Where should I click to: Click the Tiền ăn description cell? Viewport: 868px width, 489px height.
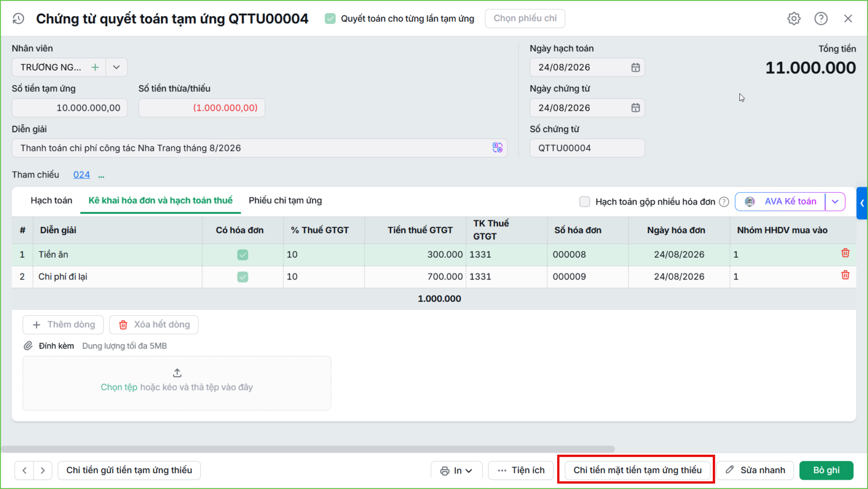tap(118, 255)
